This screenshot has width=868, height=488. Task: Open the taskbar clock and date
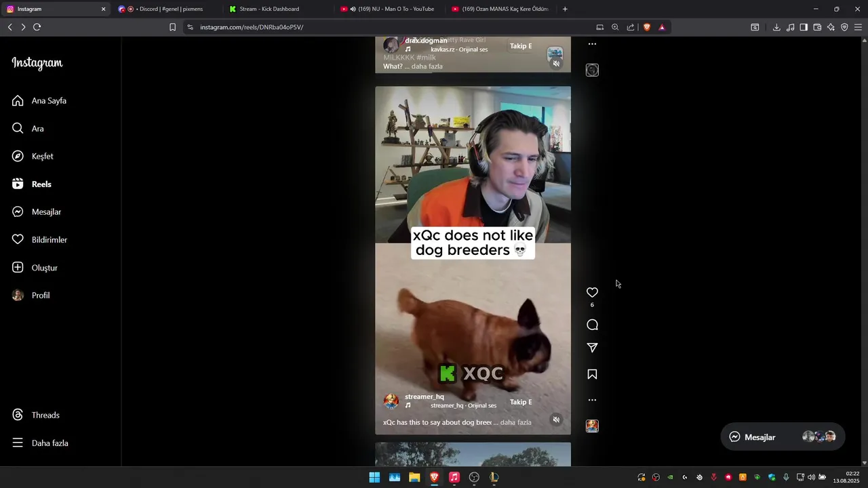847,477
